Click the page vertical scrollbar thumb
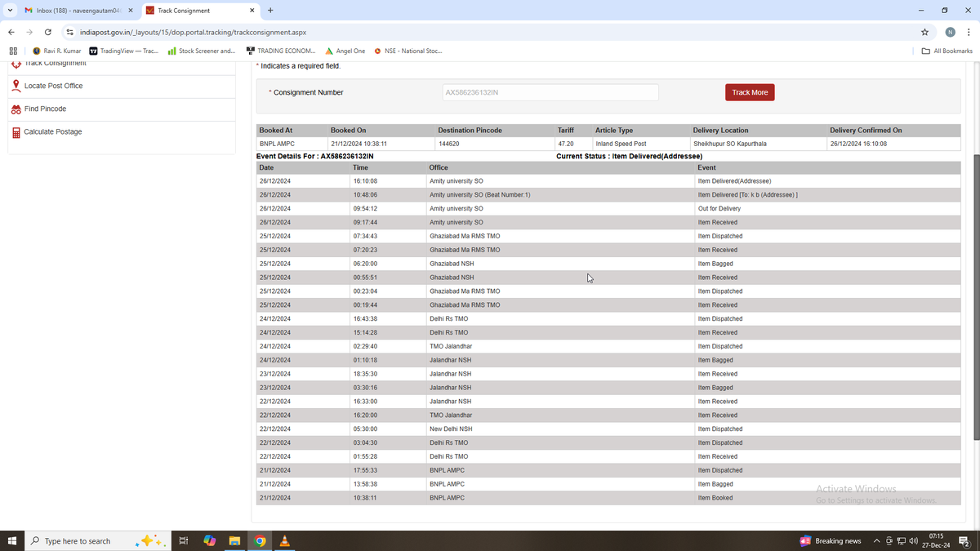This screenshot has width=980, height=551. click(976, 295)
